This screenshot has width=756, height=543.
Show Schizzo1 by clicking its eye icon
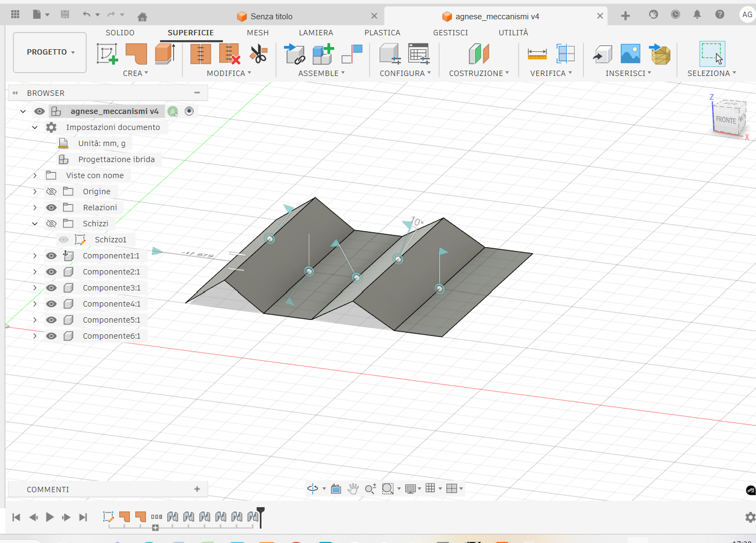[64, 240]
